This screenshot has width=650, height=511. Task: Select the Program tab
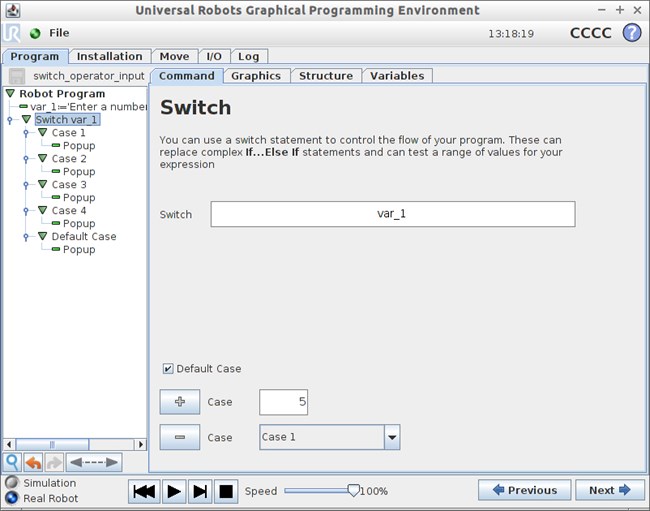point(35,56)
